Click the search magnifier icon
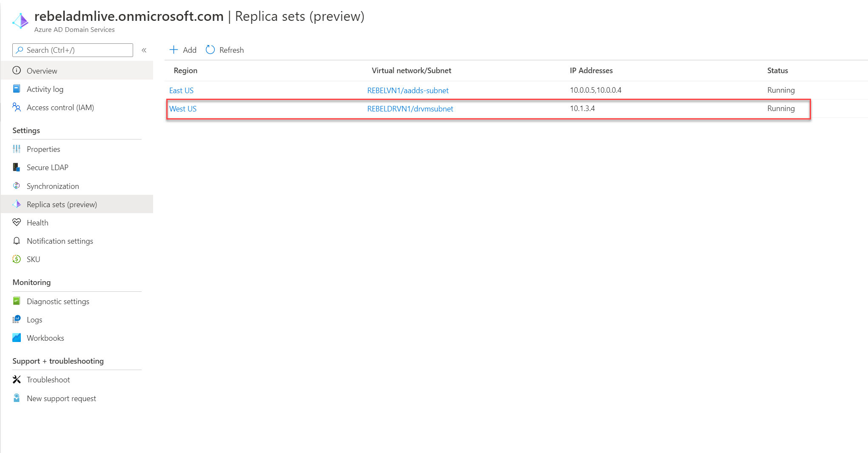868x453 pixels. [20, 50]
